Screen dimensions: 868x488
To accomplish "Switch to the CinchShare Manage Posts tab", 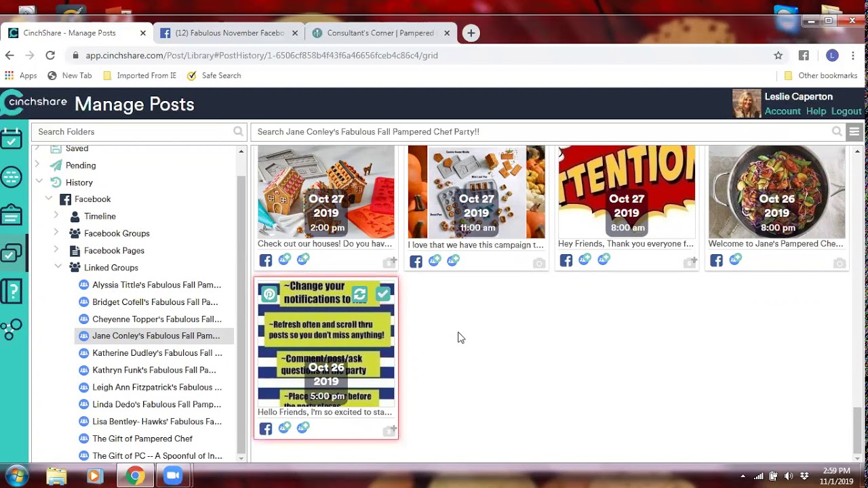I will [76, 33].
